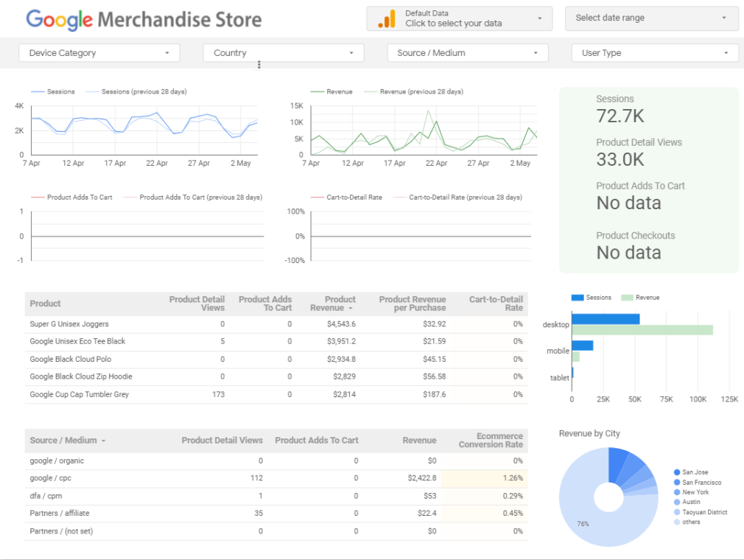Click the $187.6 revenue per purchase cell

(x=434, y=394)
